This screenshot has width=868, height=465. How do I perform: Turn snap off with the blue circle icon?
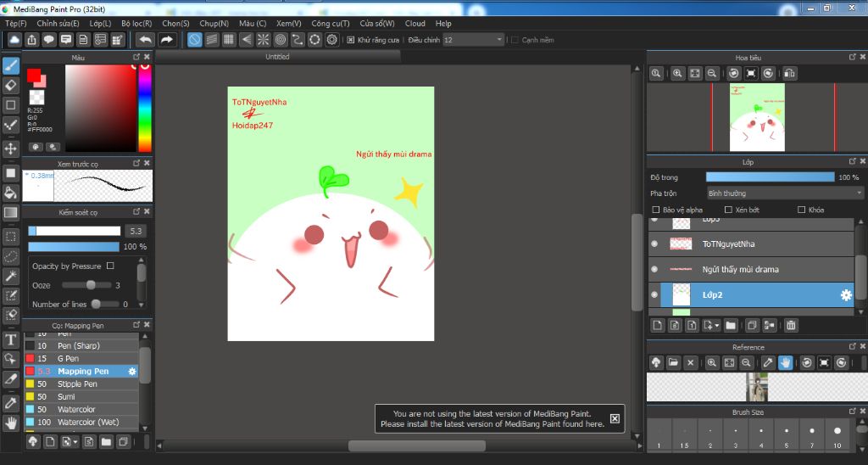coord(194,40)
